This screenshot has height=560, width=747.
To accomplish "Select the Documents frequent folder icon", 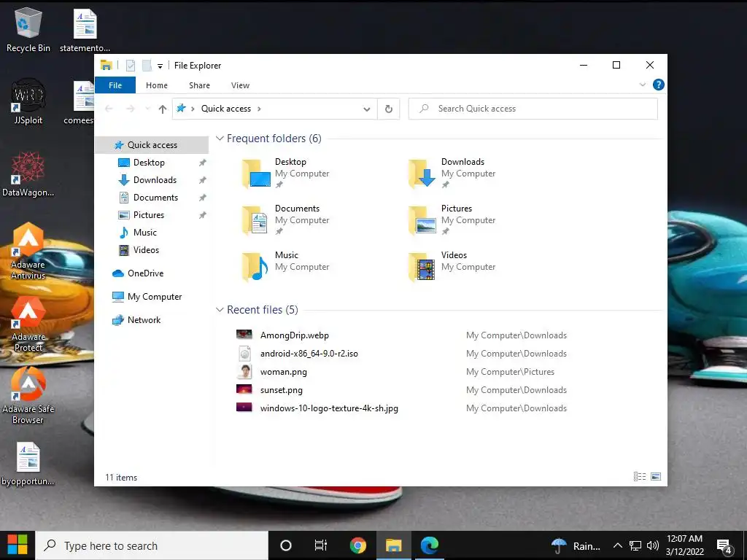I will tap(255, 220).
